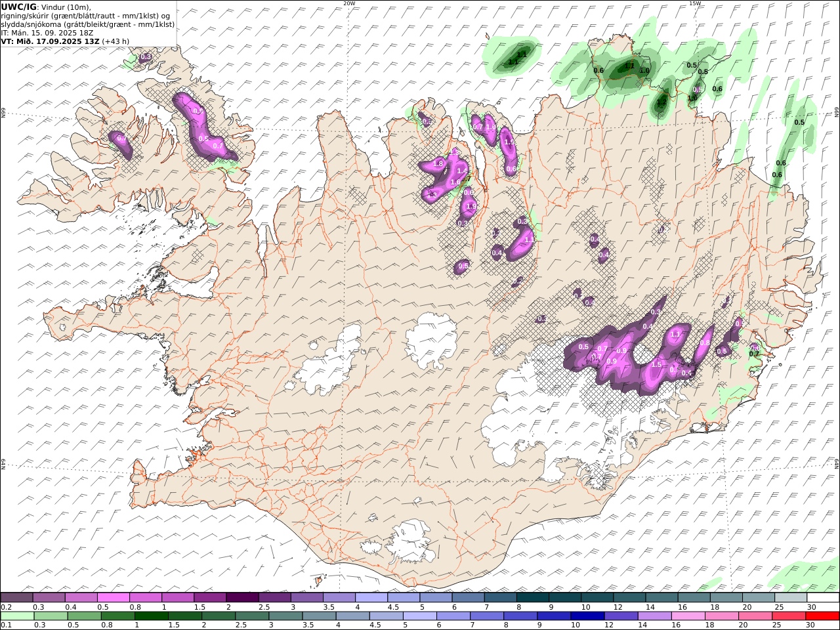The image size is (840, 630).
Task: Click the light lavender 4 swatch in upper legend
Action: (x=371, y=597)
